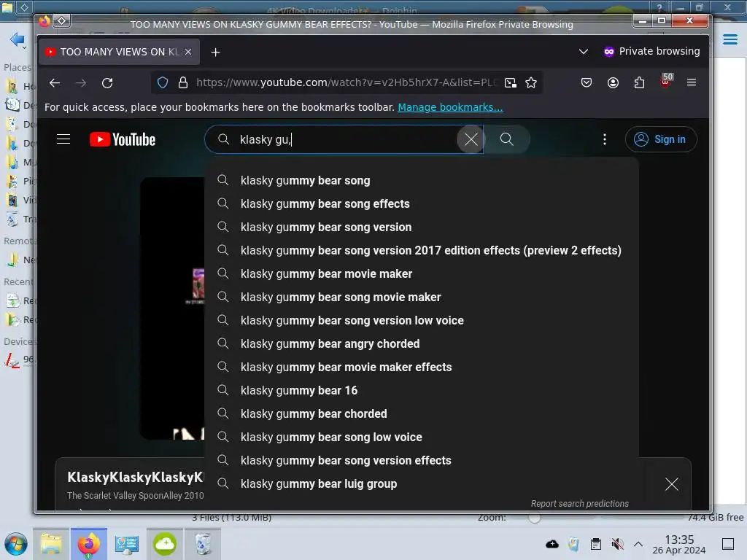Focus the Firefox address bar URL
The width and height of the screenshot is (747, 560).
tap(347, 83)
